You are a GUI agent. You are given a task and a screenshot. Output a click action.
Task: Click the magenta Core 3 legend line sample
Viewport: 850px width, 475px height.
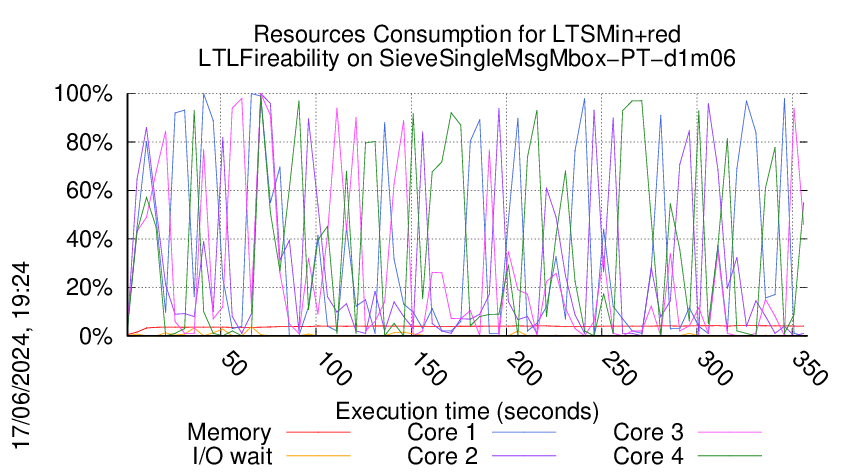730,432
